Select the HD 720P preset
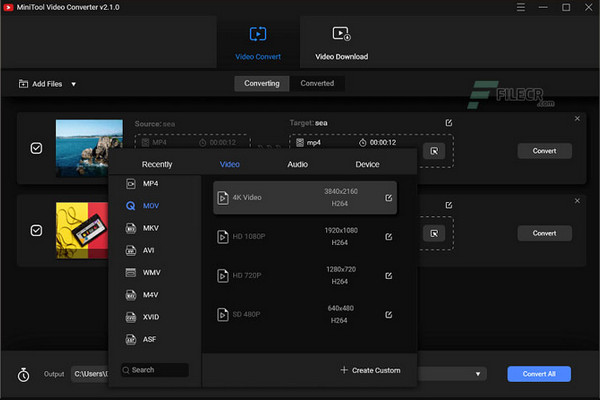 pyautogui.click(x=305, y=276)
